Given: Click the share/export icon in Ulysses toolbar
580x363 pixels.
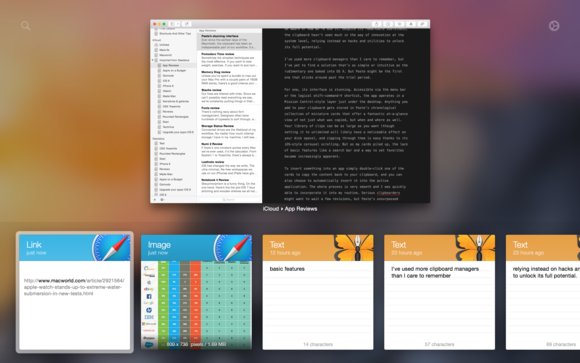Looking at the screenshot, I should (x=376, y=24).
